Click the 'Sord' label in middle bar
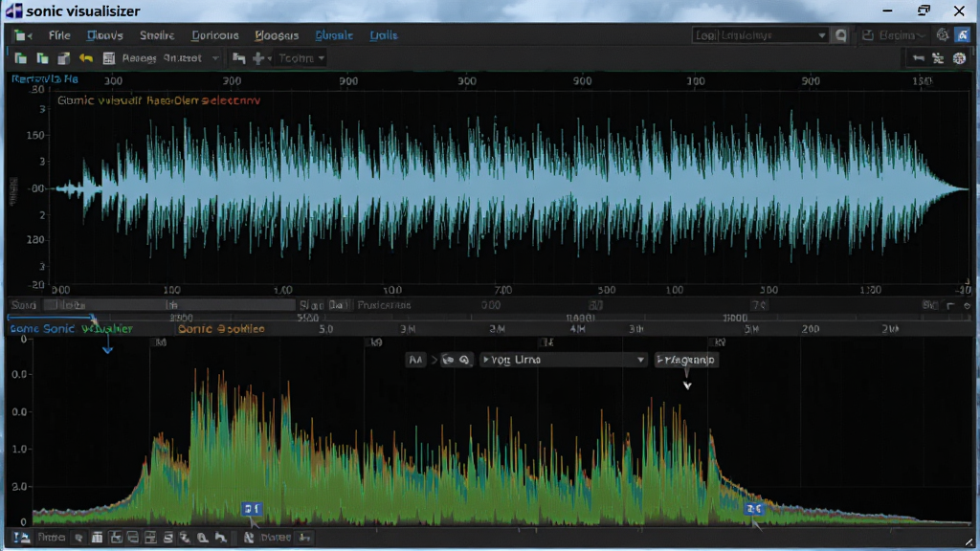Viewport: 980px width, 551px height. click(24, 305)
